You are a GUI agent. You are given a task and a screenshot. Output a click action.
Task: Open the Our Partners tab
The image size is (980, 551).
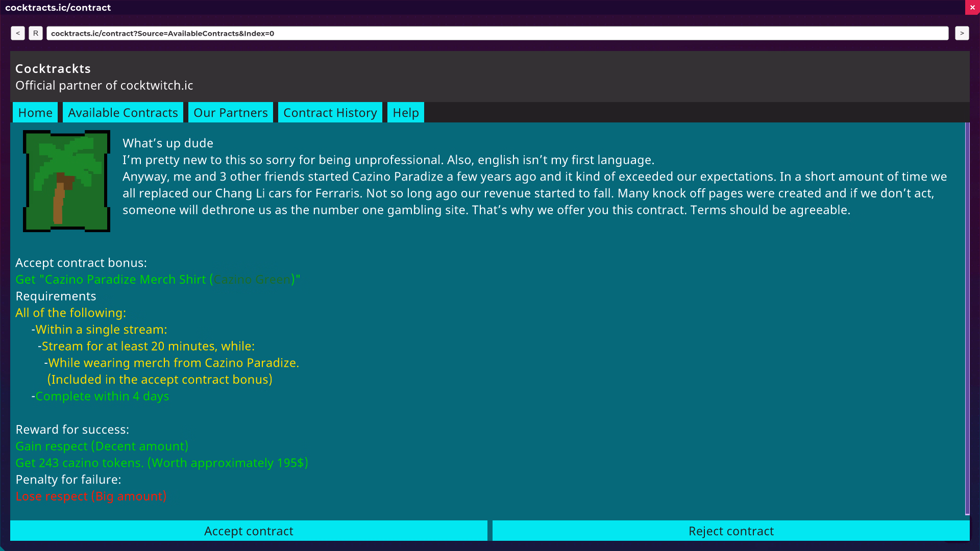click(x=231, y=112)
